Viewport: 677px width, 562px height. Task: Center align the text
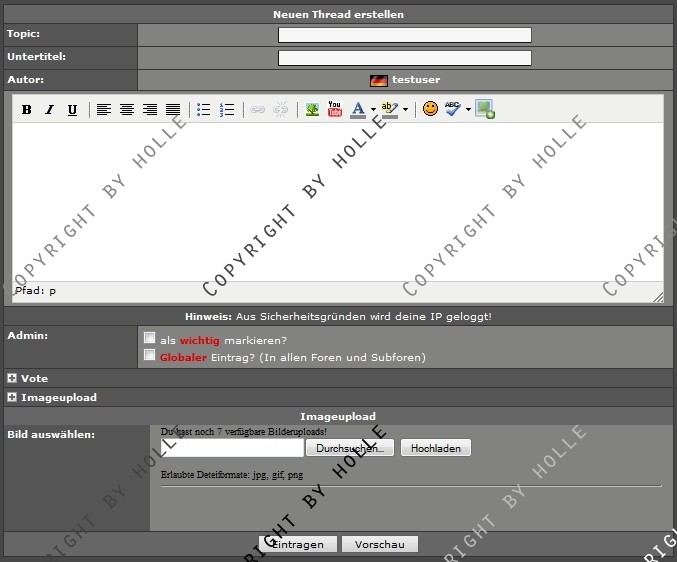click(127, 110)
